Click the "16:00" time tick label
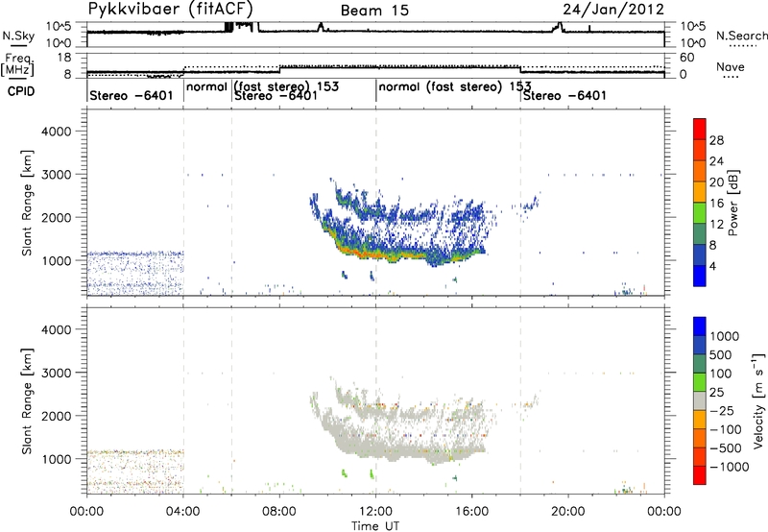 pos(471,512)
